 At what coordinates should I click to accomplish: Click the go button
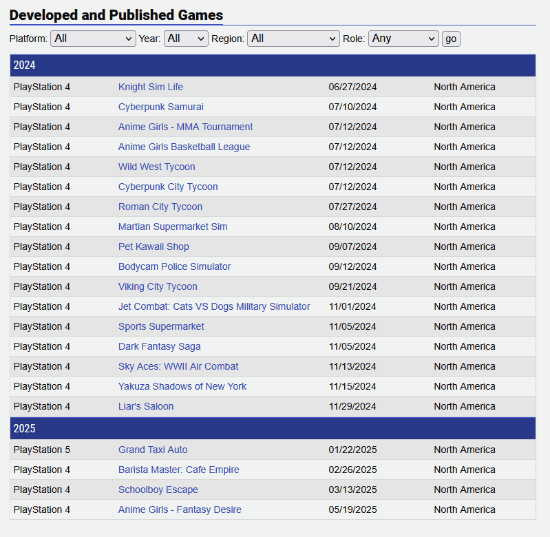(x=451, y=39)
